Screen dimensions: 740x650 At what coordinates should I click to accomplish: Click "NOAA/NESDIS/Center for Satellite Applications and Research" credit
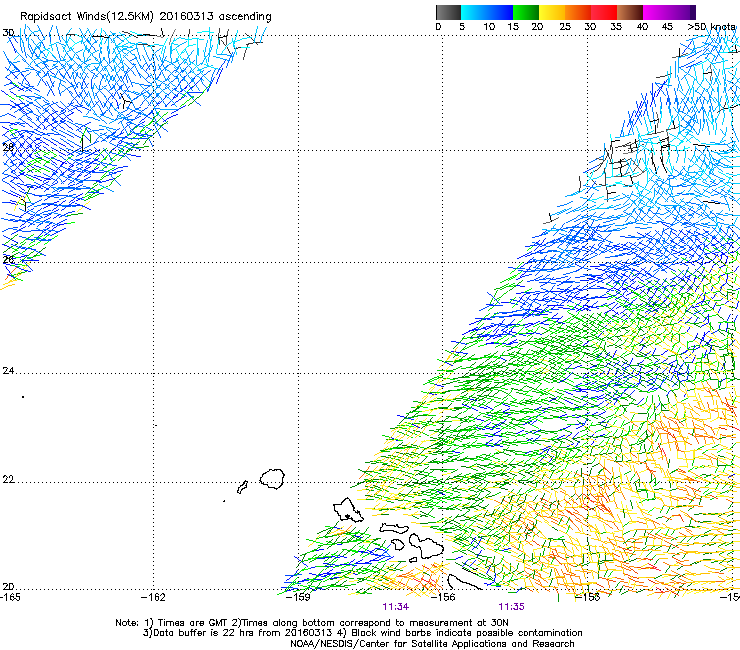point(432,644)
